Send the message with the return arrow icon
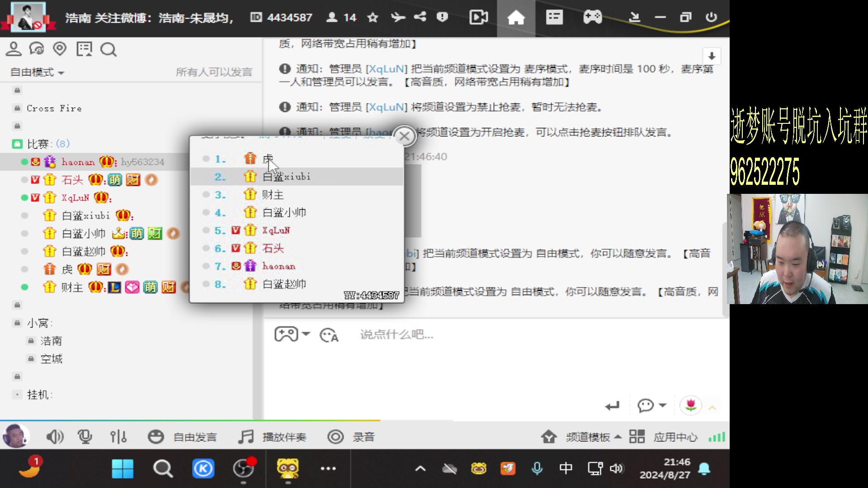The width and height of the screenshot is (868, 488). click(x=612, y=406)
